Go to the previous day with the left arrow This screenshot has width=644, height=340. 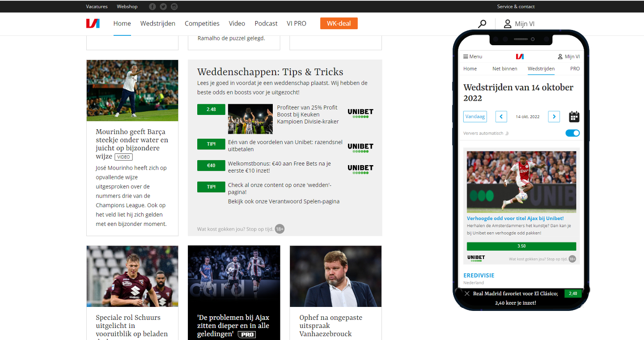click(x=501, y=117)
